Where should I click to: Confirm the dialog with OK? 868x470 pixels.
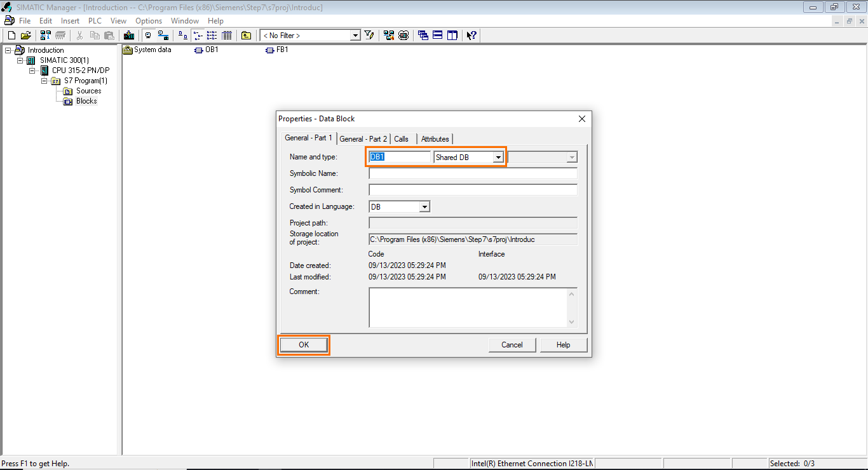pos(304,344)
